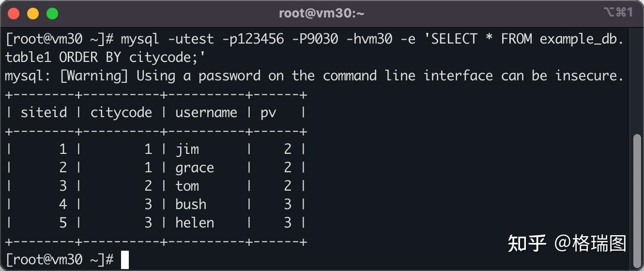Viewport: 644px width, 271px height.
Task: Click the block cursor at the prompt
Action: coord(125,260)
